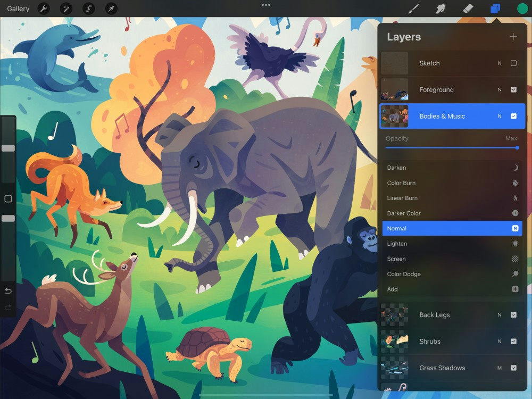The width and height of the screenshot is (532, 399).
Task: Hide the Back Legs layer
Action: pyautogui.click(x=514, y=315)
